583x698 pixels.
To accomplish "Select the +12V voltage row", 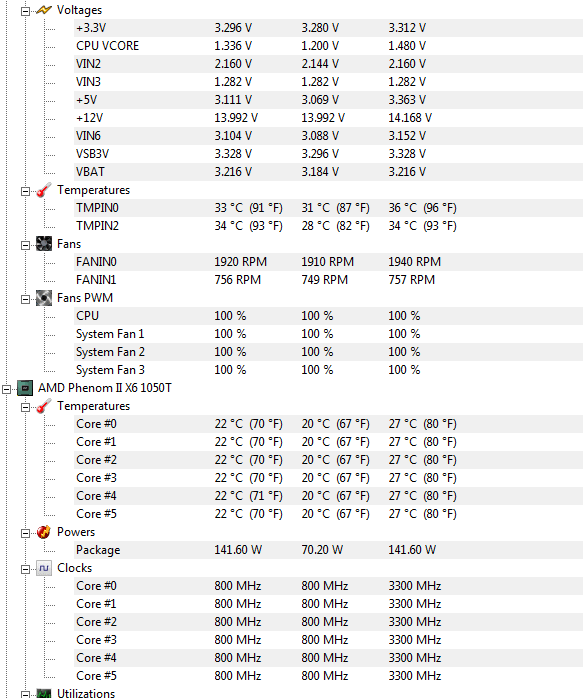I will tap(328, 118).
